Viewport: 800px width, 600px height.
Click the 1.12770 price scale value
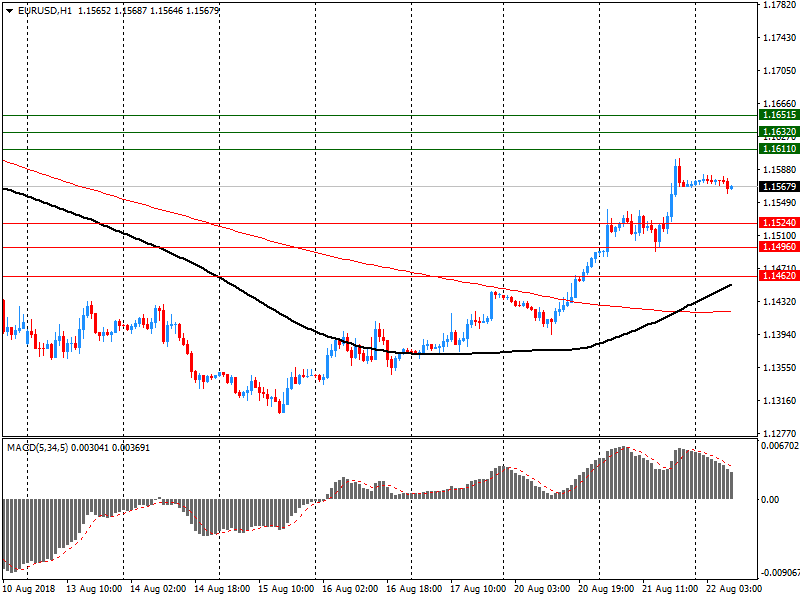pos(780,434)
